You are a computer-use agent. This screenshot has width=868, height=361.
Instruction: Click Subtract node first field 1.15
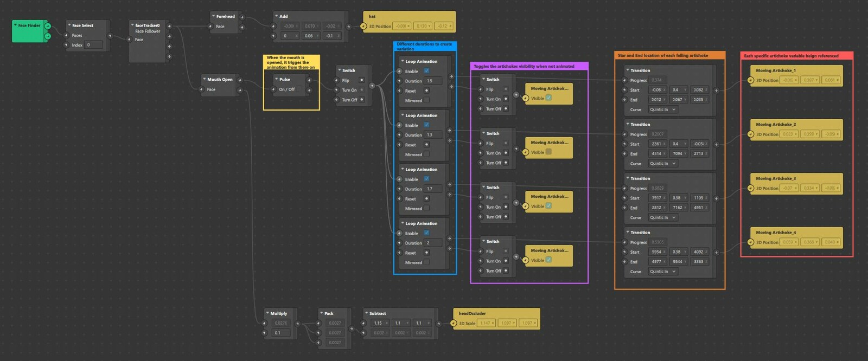[380, 323]
